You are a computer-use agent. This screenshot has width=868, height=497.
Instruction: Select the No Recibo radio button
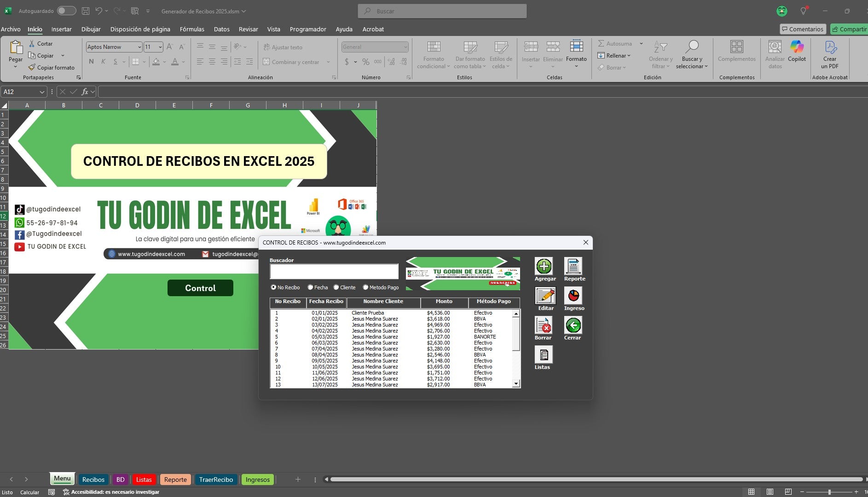click(273, 287)
